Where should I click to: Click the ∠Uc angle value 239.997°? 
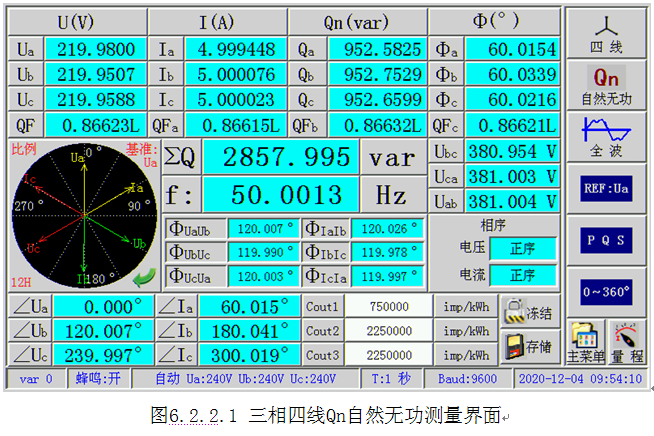click(x=104, y=355)
